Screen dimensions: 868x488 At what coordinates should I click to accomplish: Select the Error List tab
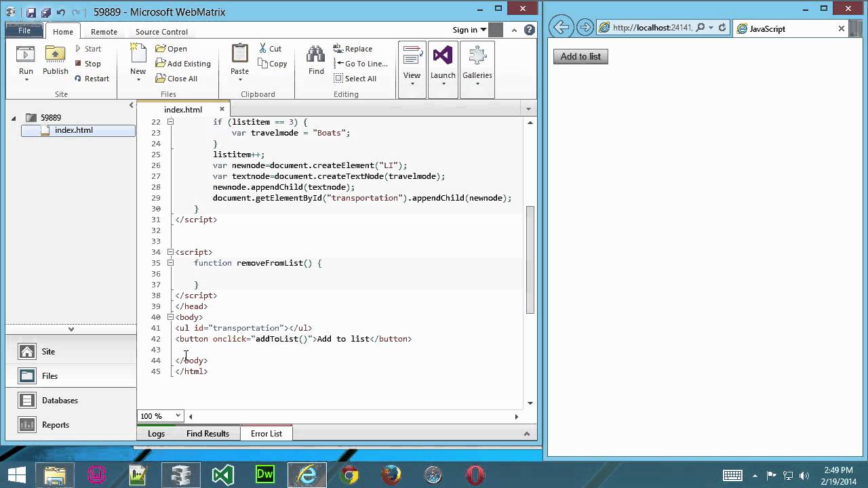click(267, 434)
